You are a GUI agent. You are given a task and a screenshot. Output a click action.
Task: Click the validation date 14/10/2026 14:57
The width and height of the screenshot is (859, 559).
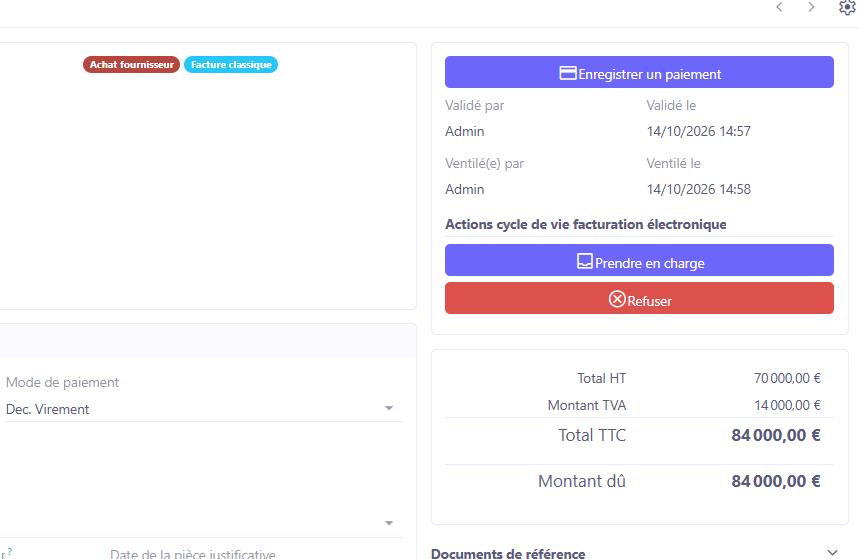698,132
